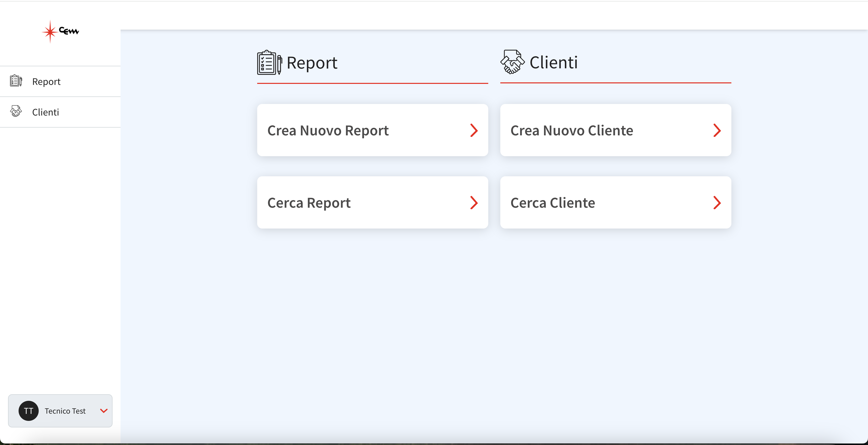Click the CEM star logo
The image size is (868, 445).
tap(61, 31)
